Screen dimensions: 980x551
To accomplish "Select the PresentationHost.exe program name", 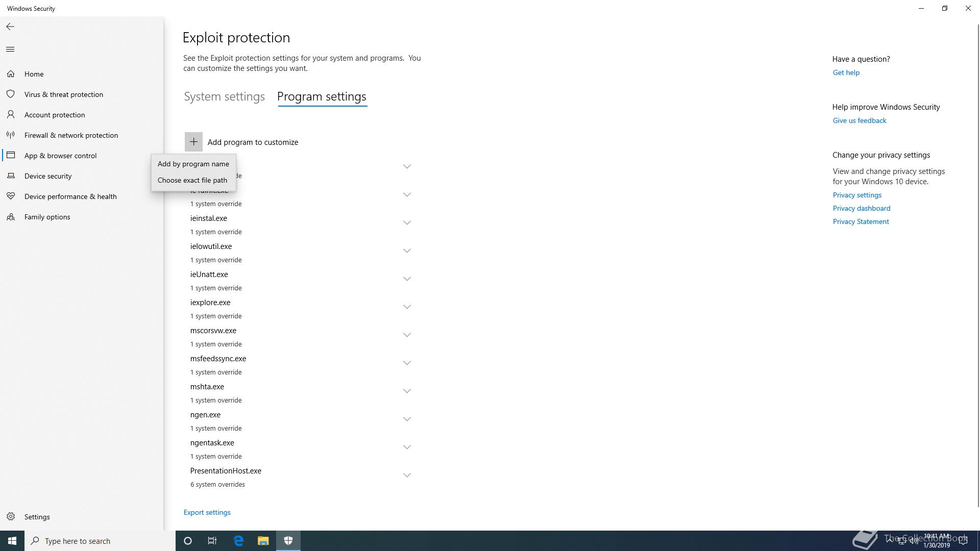I will 226,471.
